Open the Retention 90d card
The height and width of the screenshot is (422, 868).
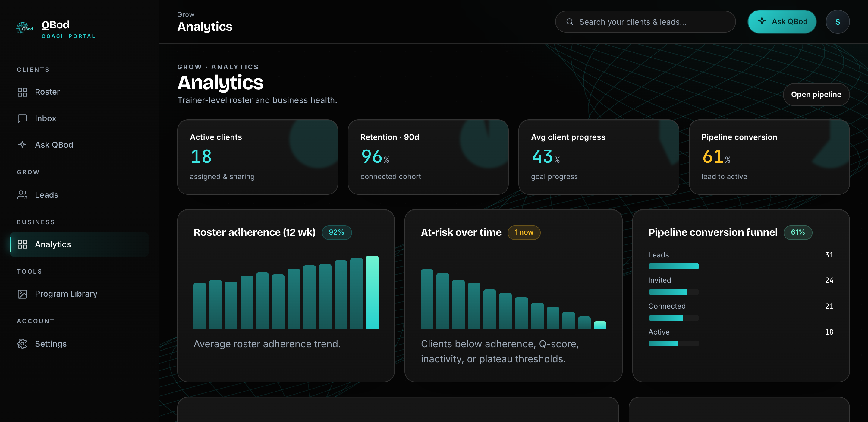(428, 157)
